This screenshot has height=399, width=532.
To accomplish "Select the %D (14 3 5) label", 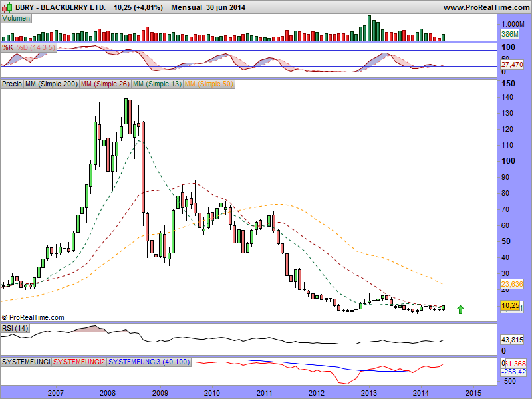I will [x=36, y=47].
